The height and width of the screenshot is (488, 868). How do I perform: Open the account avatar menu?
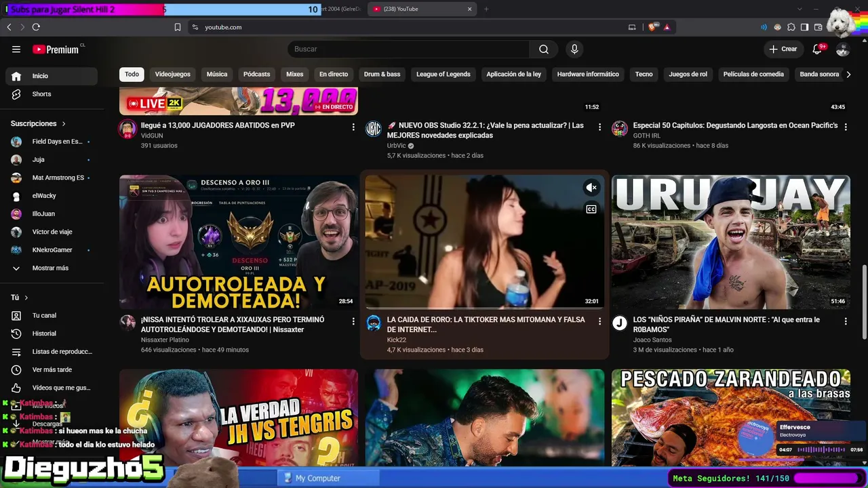pyautogui.click(x=843, y=49)
